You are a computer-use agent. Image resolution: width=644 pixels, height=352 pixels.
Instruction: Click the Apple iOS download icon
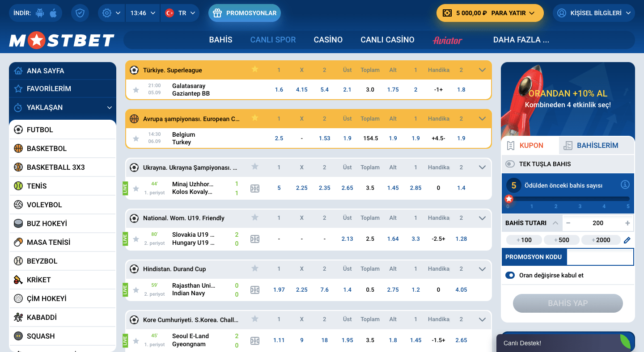(53, 13)
